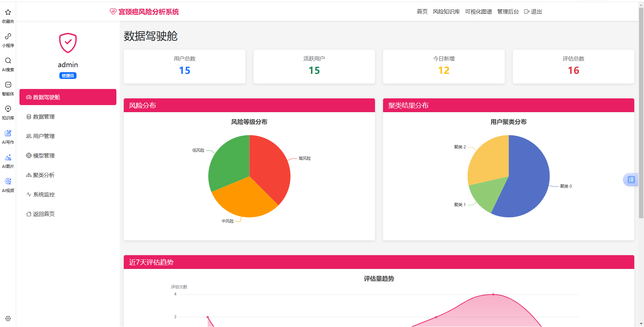This screenshot has height=327, width=644.
Task: Click the leftmost trend data point at value 3
Action: (208, 317)
